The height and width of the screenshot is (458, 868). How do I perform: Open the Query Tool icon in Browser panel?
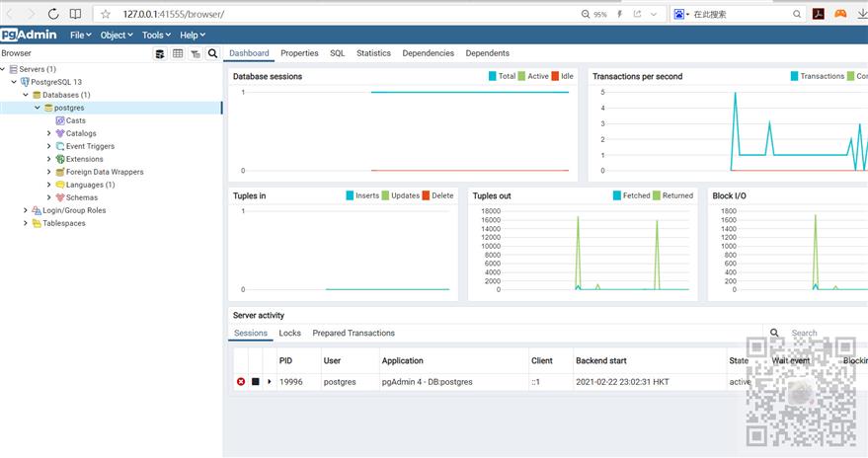(160, 53)
